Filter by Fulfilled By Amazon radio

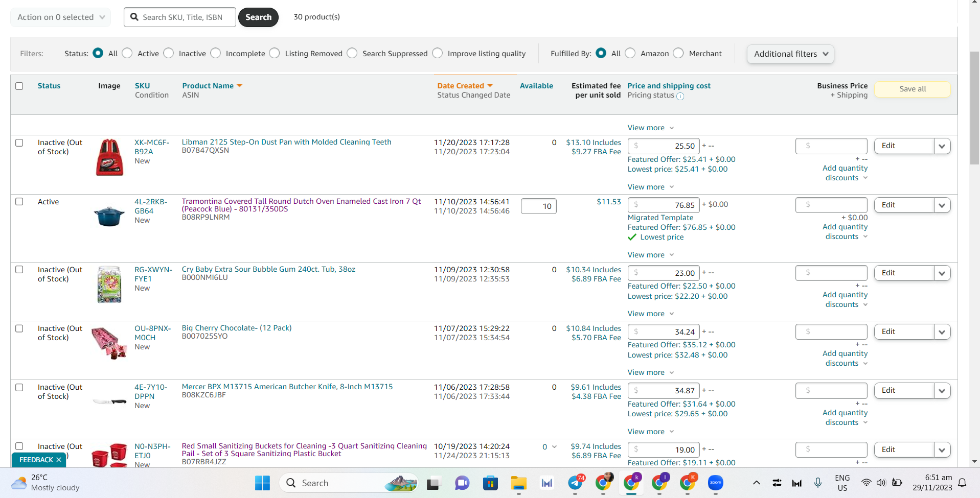[630, 53]
